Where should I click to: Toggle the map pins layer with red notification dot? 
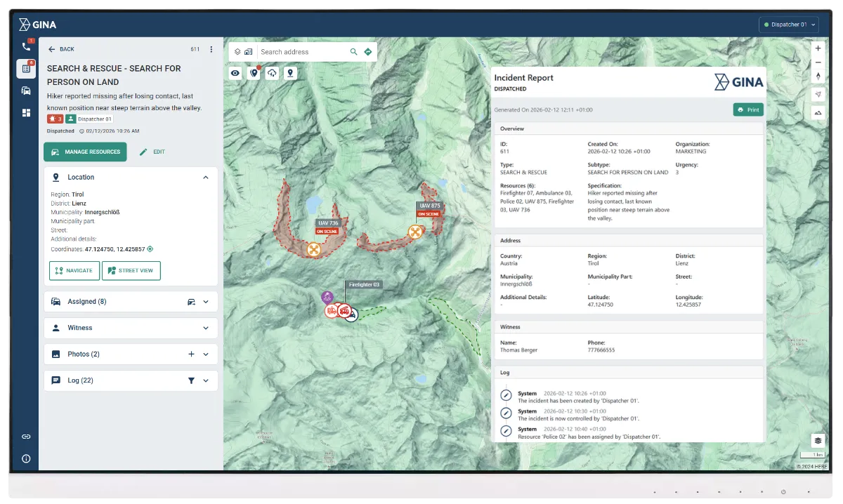[x=254, y=73]
